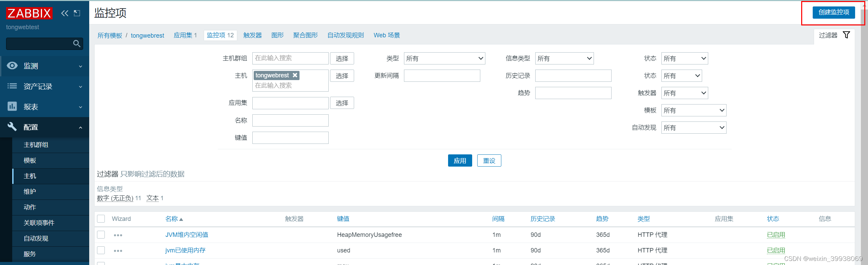This screenshot has height=265, width=868.
Task: Tick the select-all checkbox in table header
Action: pos(101,219)
